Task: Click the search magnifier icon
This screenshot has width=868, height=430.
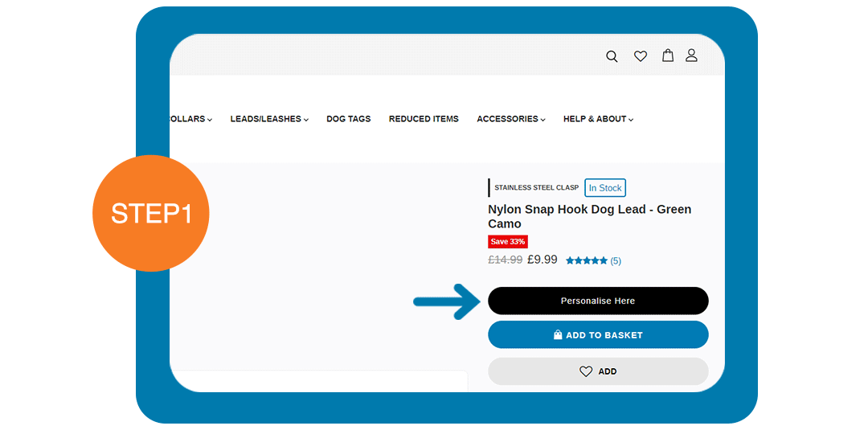Action: [612, 56]
